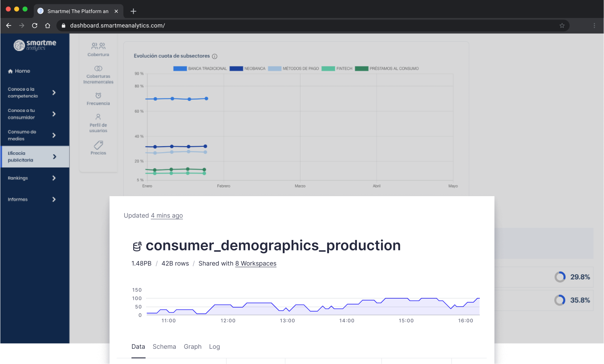
Task: Open the Frecuencia clock icon
Action: click(98, 96)
